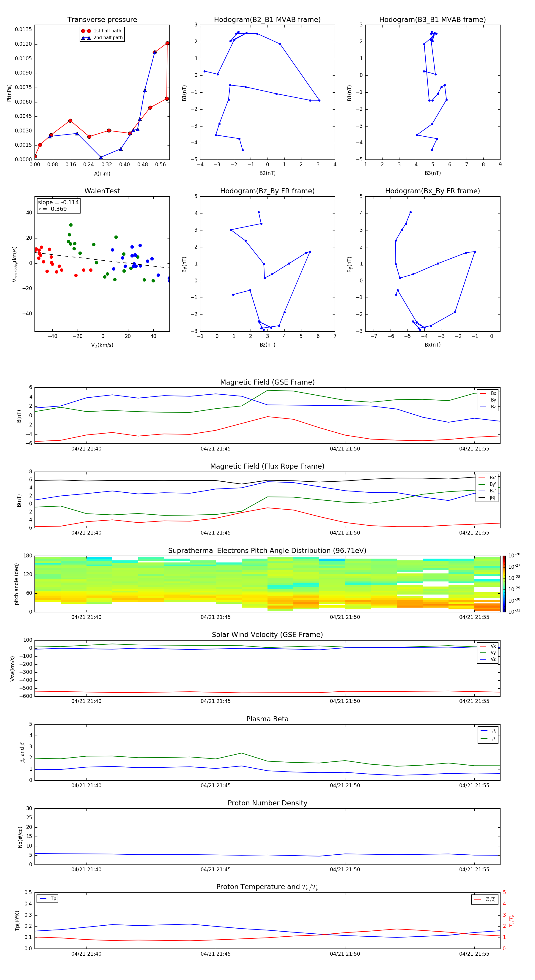Click the 'Solar Wind Velocity (GSE Frame)' title
The width and height of the screenshot is (535, 980).
click(267, 635)
